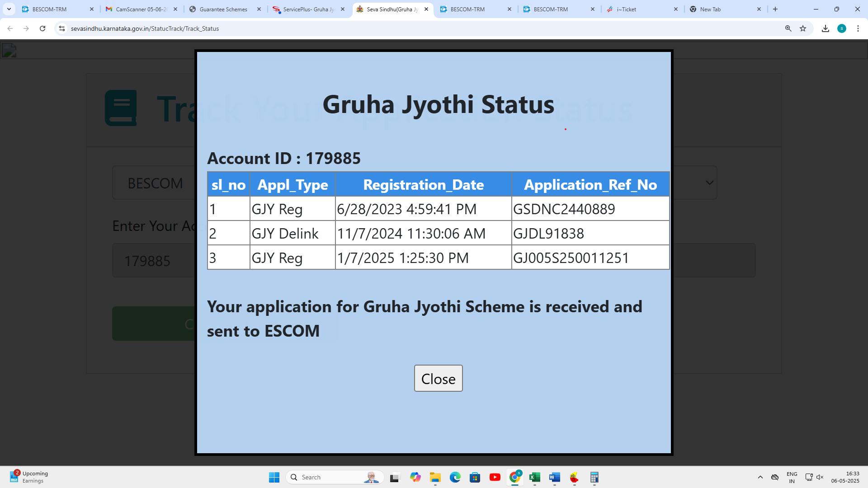Close the Gruha Jyothi Status dialog
This screenshot has width=868, height=488.
(438, 378)
